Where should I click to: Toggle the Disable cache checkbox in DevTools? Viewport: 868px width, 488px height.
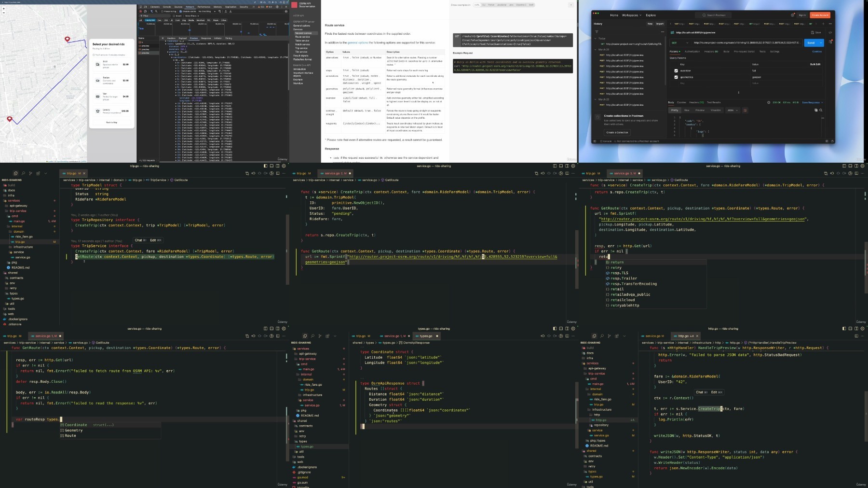pyautogui.click(x=180, y=11)
